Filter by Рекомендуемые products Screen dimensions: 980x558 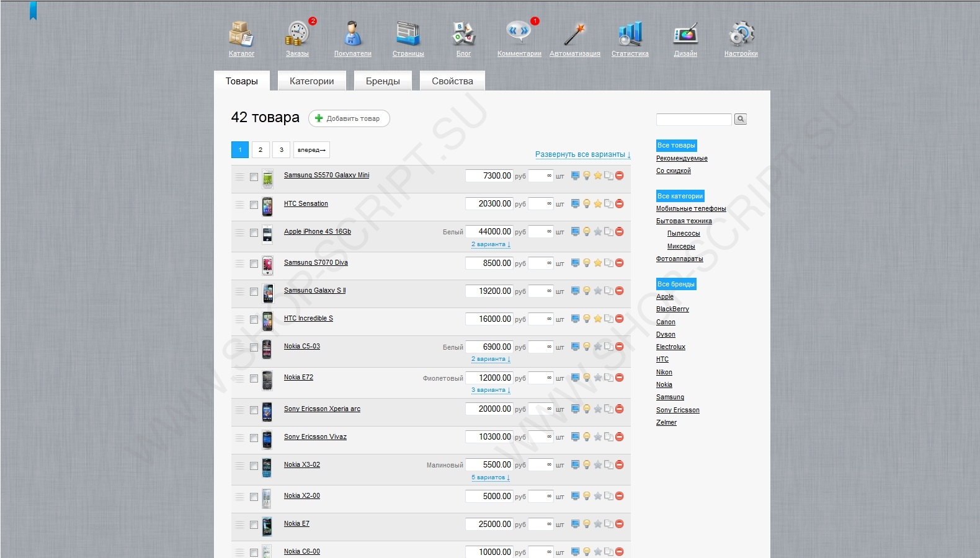(682, 159)
